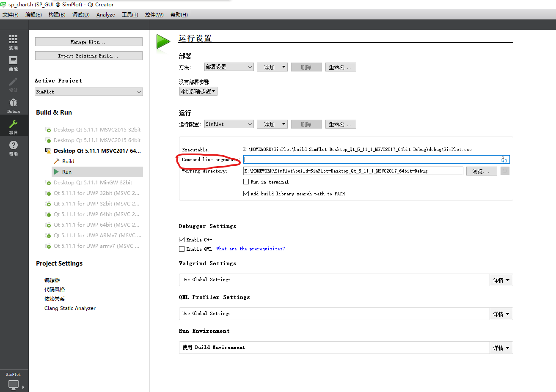Click the Manage Kits button
The width and height of the screenshot is (556, 392).
pyautogui.click(x=88, y=41)
